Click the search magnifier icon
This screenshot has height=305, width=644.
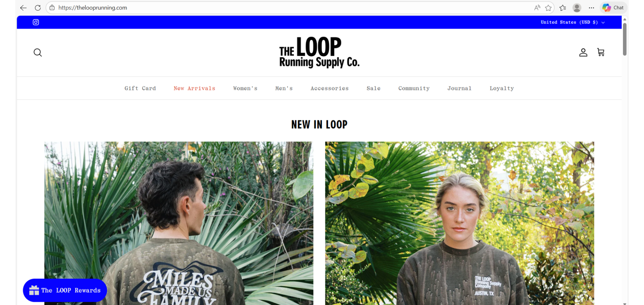coord(38,53)
